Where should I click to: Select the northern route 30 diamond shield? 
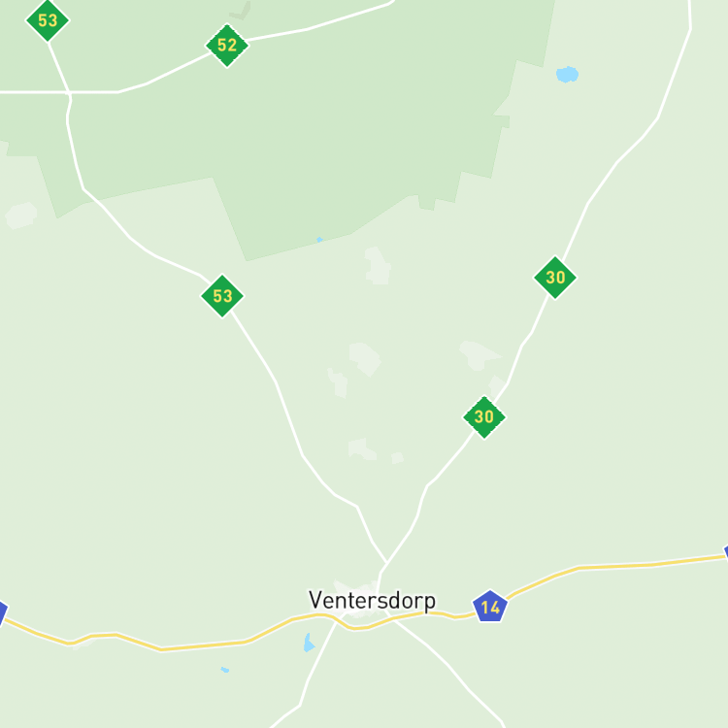555,278
